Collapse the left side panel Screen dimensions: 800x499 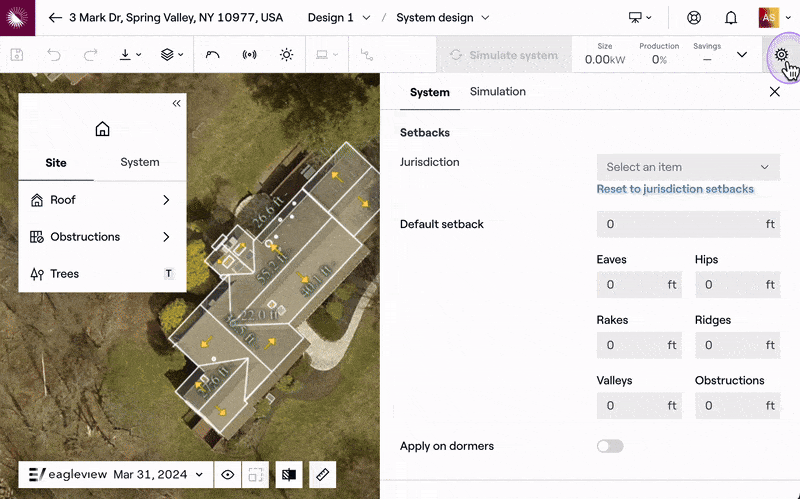click(177, 103)
